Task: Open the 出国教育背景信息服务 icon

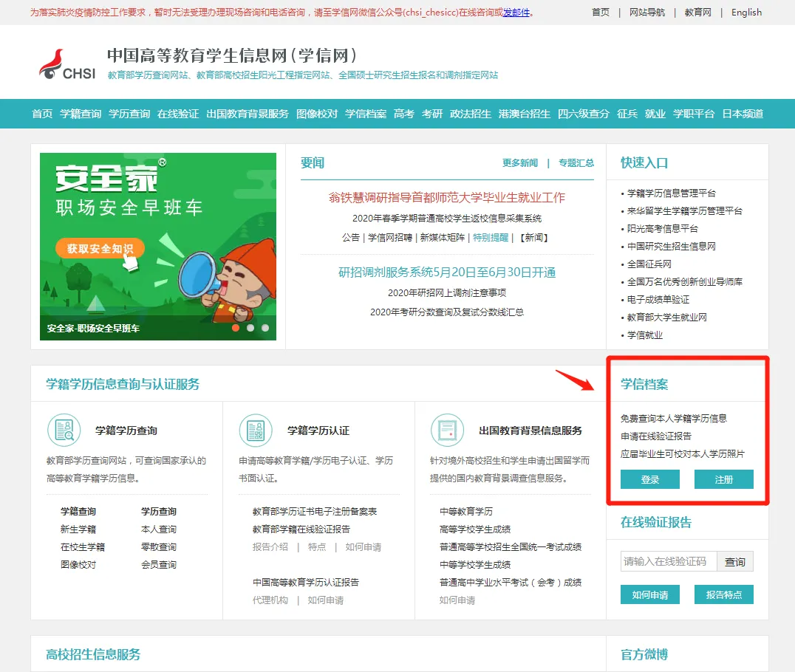Action: (x=447, y=431)
